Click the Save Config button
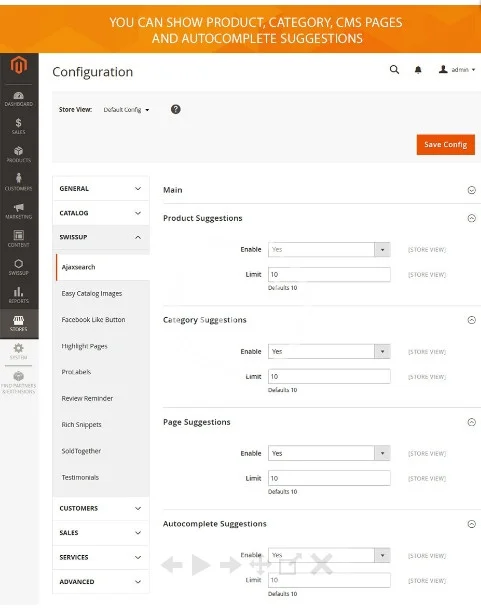This screenshot has height=610, width=481. (x=446, y=144)
